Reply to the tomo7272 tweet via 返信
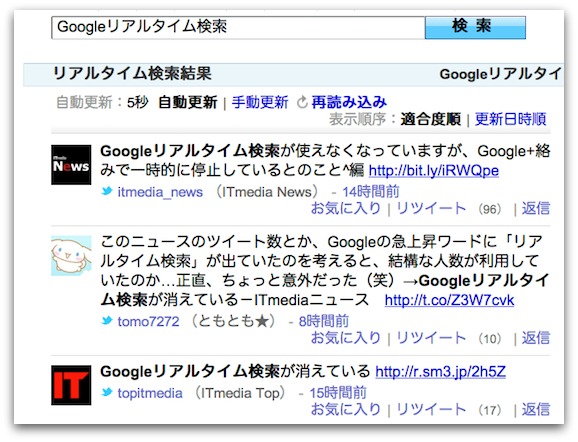Image resolution: width=578 pixels, height=442 pixels. point(536,338)
